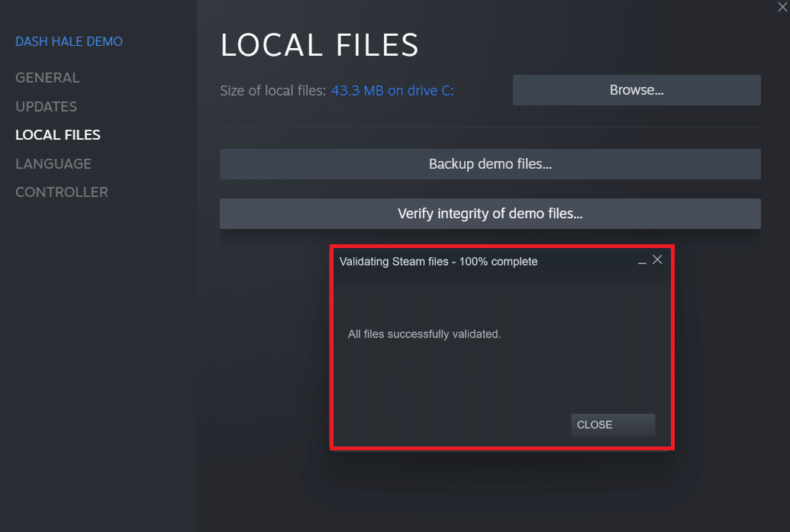Minimize the Validating Steam files dialog

click(642, 261)
